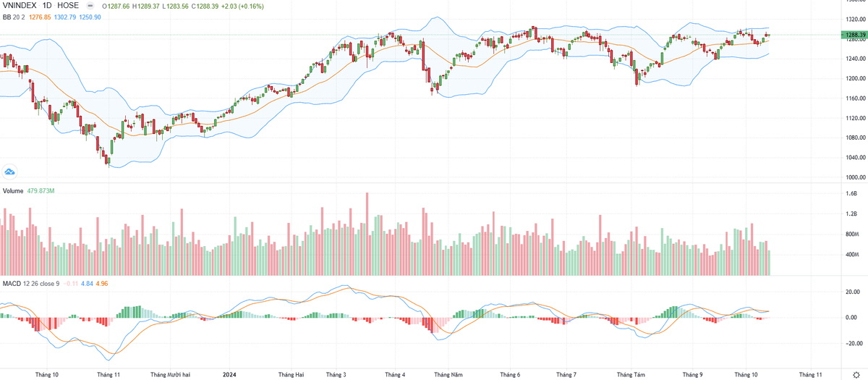Viewport: 868px width, 380px height.
Task: Select the 1D interval label
Action: coord(49,6)
